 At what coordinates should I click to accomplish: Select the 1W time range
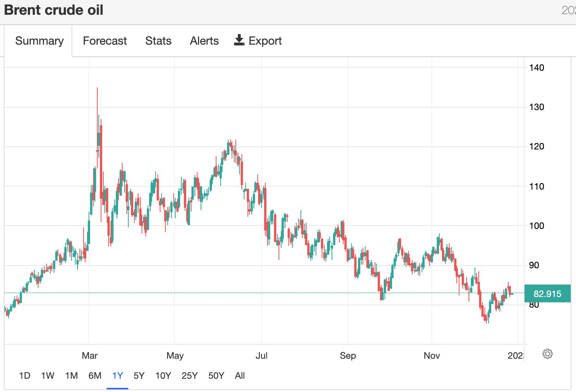pyautogui.click(x=48, y=376)
